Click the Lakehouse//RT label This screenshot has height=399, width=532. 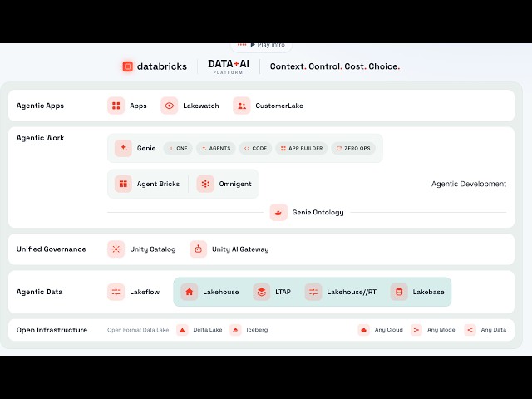click(352, 292)
